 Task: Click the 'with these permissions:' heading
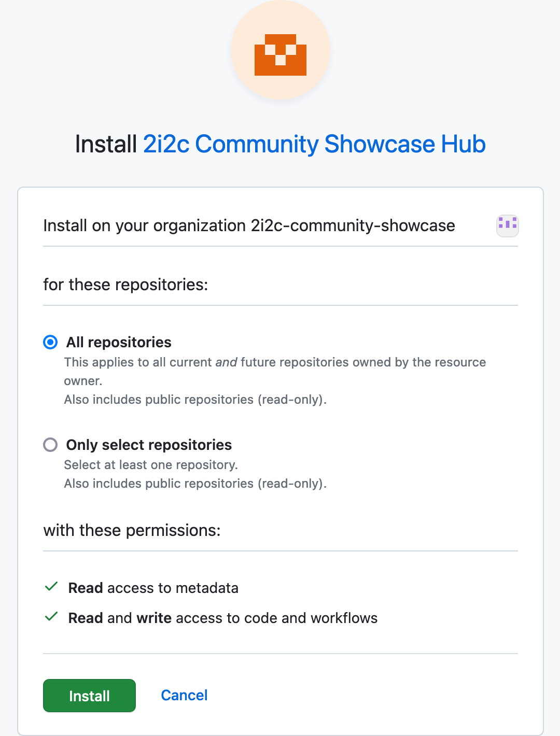pos(132,530)
